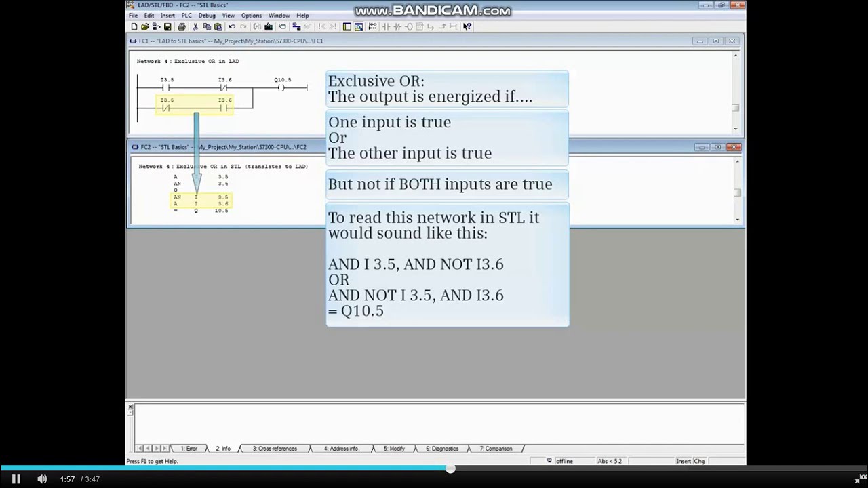This screenshot has width=868, height=488.
Task: Switch to the 6: Diagnostics tab
Action: coord(442,449)
